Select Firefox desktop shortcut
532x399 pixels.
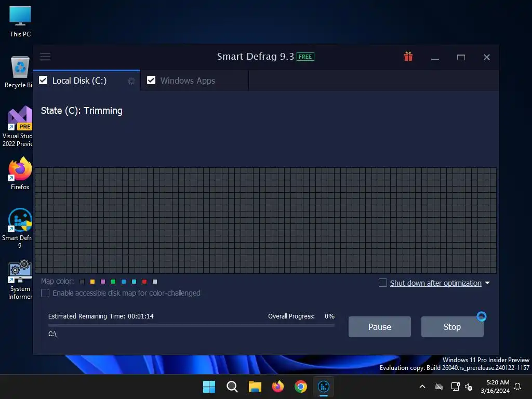point(20,174)
